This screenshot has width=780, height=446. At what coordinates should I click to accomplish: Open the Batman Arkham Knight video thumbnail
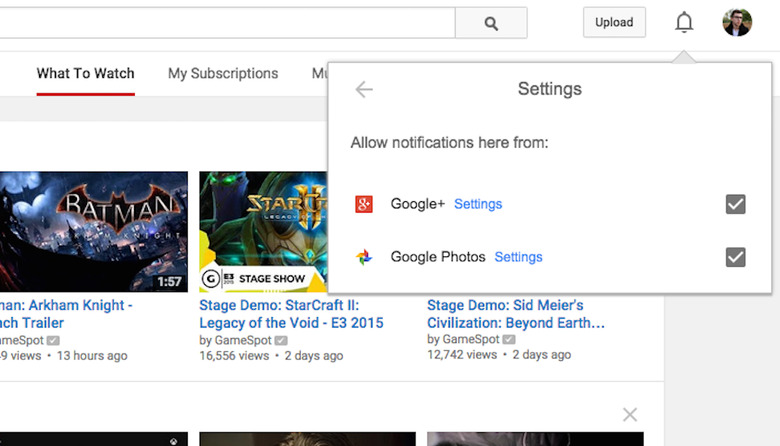click(93, 231)
